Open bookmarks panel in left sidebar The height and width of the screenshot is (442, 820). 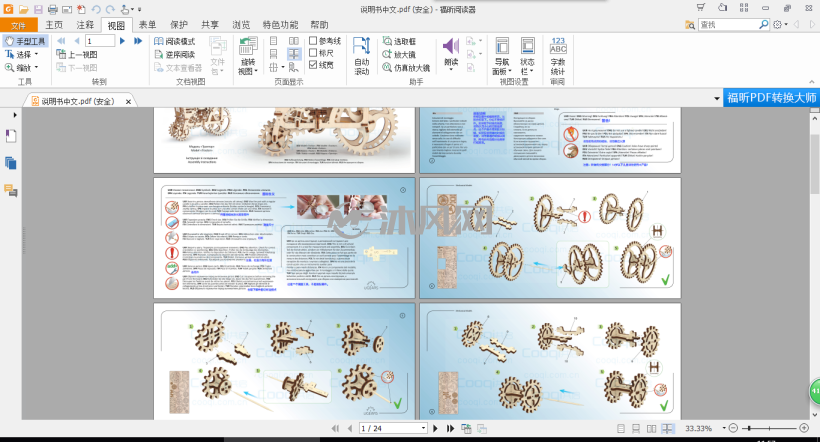(10, 137)
